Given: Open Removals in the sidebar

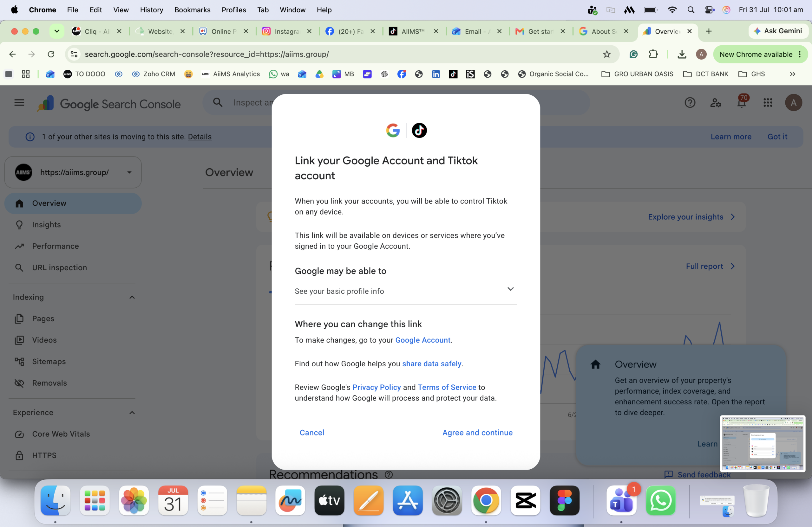Looking at the screenshot, I should pos(73,383).
